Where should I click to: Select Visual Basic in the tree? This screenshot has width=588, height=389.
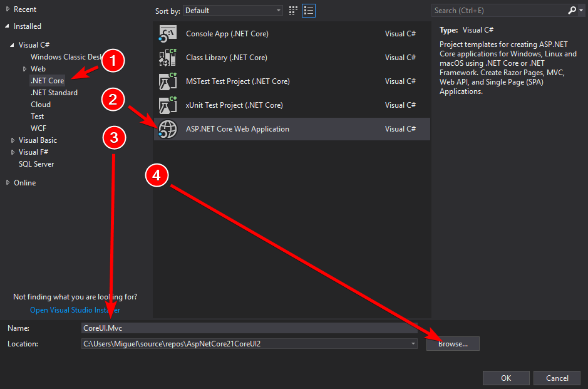click(38, 140)
